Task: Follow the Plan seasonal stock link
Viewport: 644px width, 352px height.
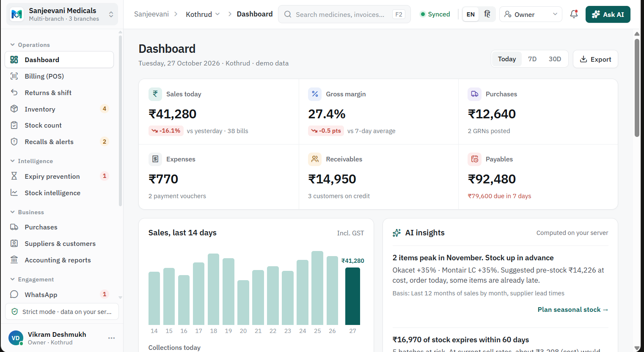Action: (573, 310)
